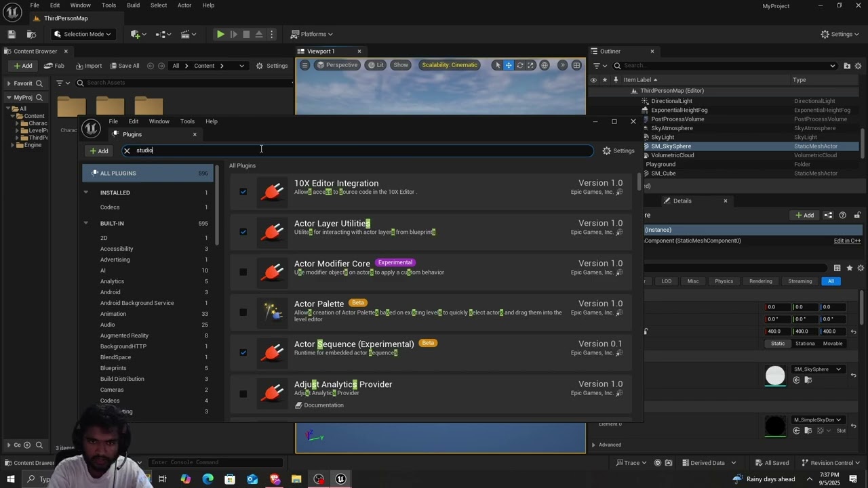This screenshot has width=868, height=488.
Task: Open Microsoft Edge from the Windows taskbar
Action: (x=208, y=479)
